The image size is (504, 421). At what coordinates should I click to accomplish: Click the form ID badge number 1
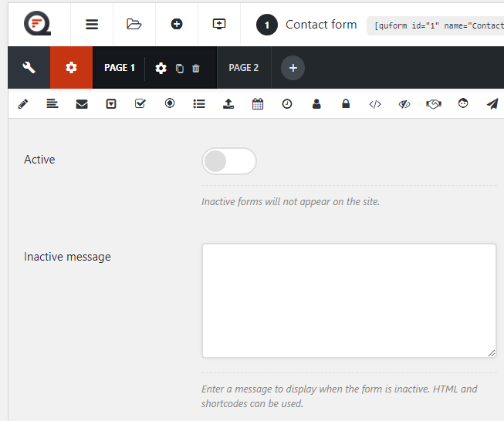point(267,25)
